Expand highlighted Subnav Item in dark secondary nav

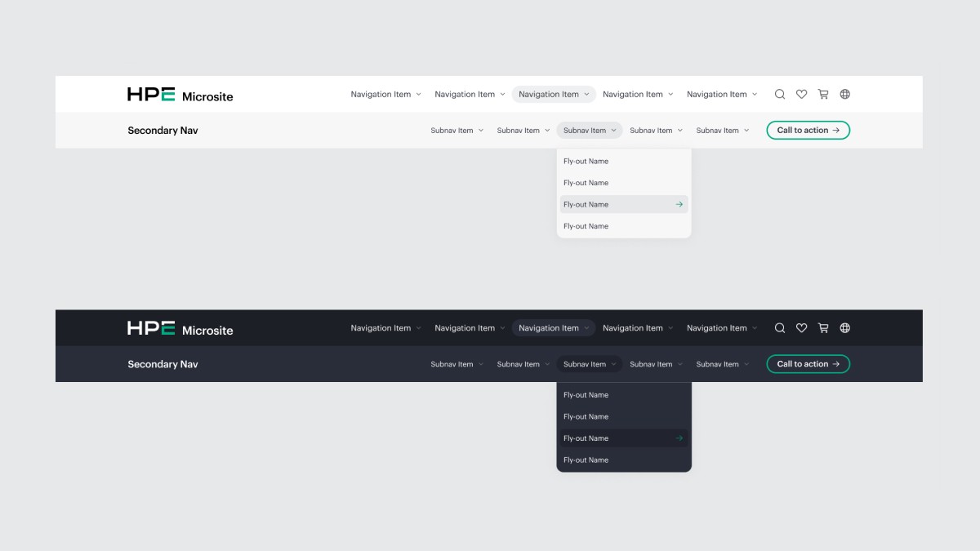590,364
